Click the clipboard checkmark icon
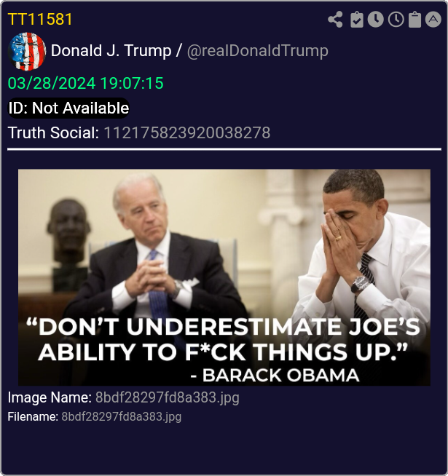The width and height of the screenshot is (448, 476). [x=356, y=20]
